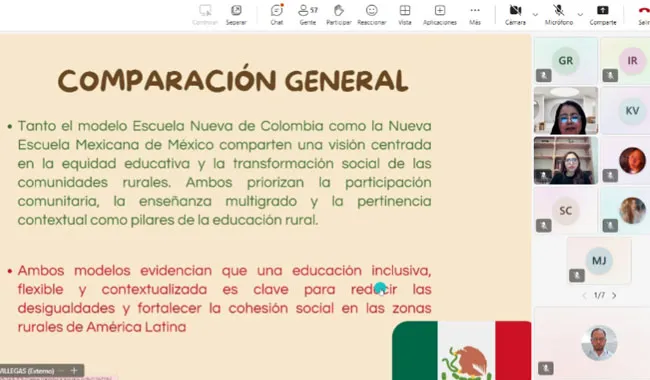Click the plus icon on presenter label
Viewport: 650px width, 380px height.
point(74,370)
